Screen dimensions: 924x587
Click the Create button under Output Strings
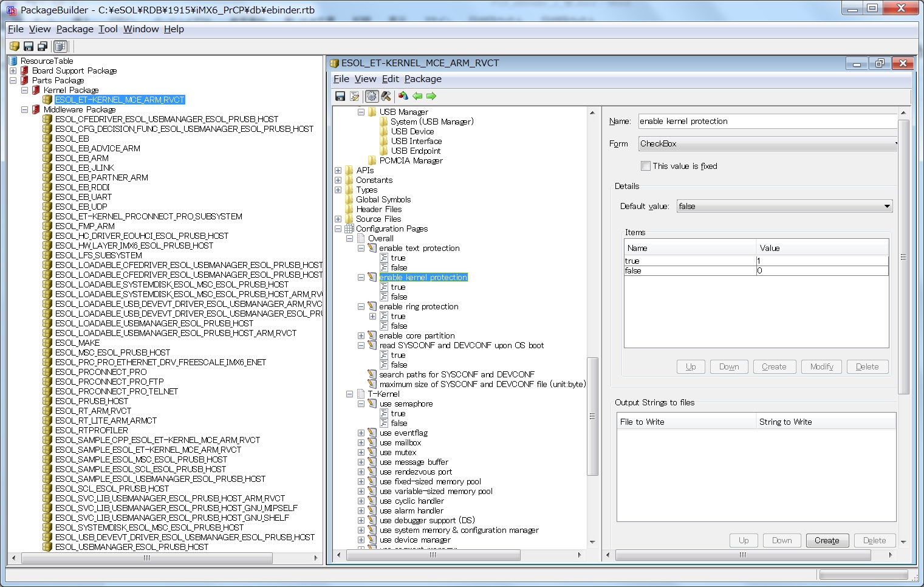[x=827, y=540]
